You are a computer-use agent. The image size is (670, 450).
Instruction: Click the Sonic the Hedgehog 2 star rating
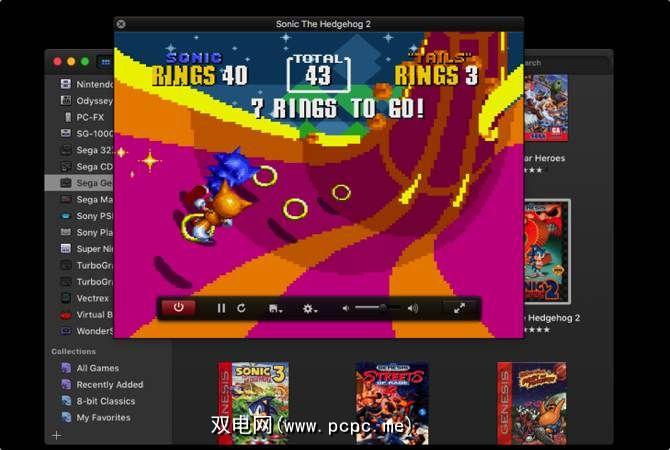point(537,329)
